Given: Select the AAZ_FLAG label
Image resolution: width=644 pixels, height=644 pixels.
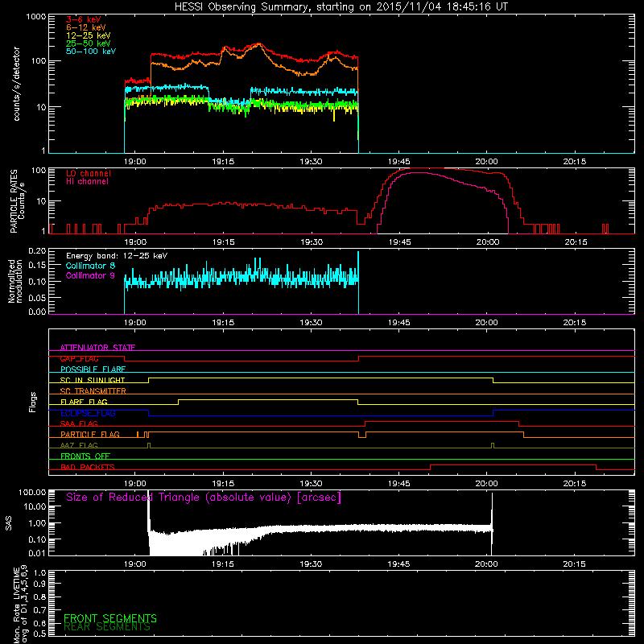Looking at the screenshot, I should click(79, 445).
